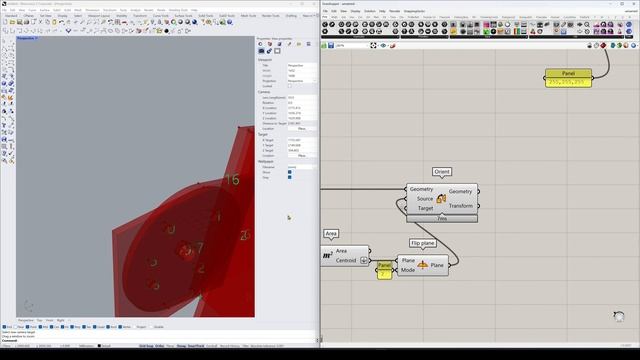The height and width of the screenshot is (360, 640).
Task: Click Paste clipboard icon in Rhino toolbar
Action: pyautogui.click(x=54, y=22)
